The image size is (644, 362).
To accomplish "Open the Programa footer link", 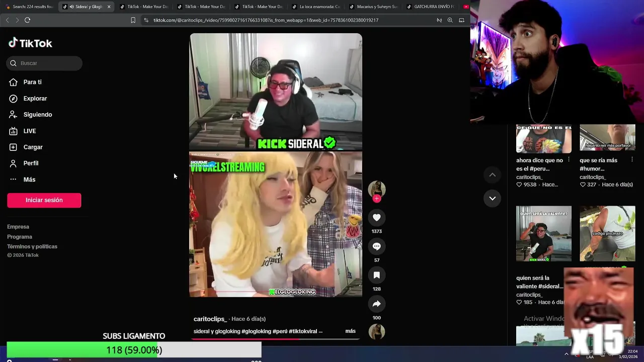I will point(20,237).
